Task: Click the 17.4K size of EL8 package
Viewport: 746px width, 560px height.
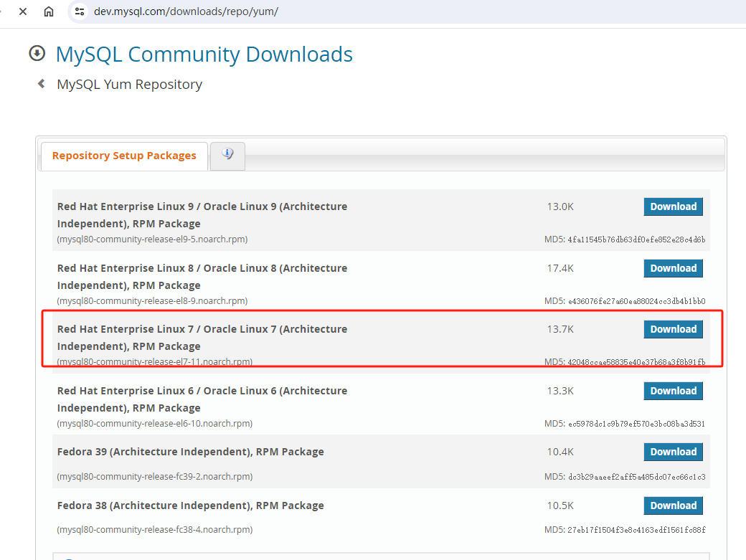Action: (x=560, y=268)
